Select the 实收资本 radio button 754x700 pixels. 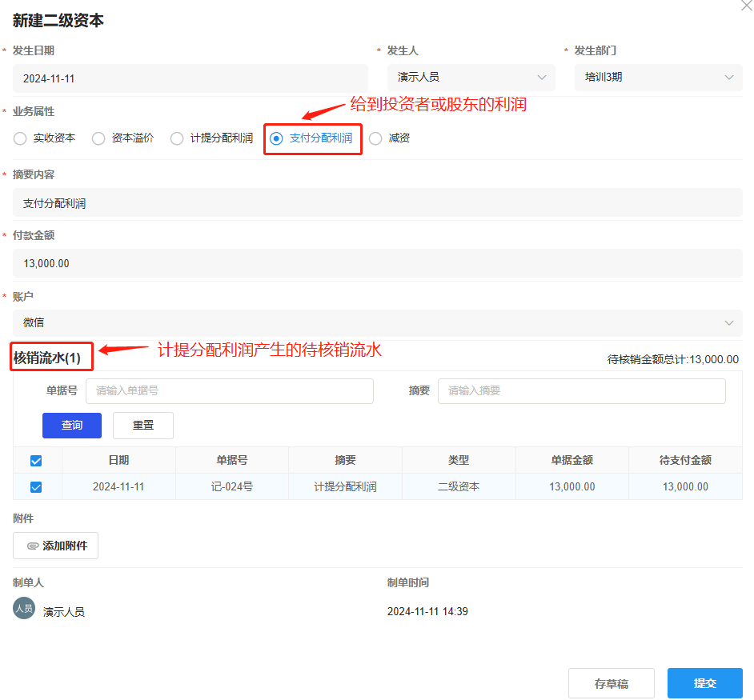20,138
